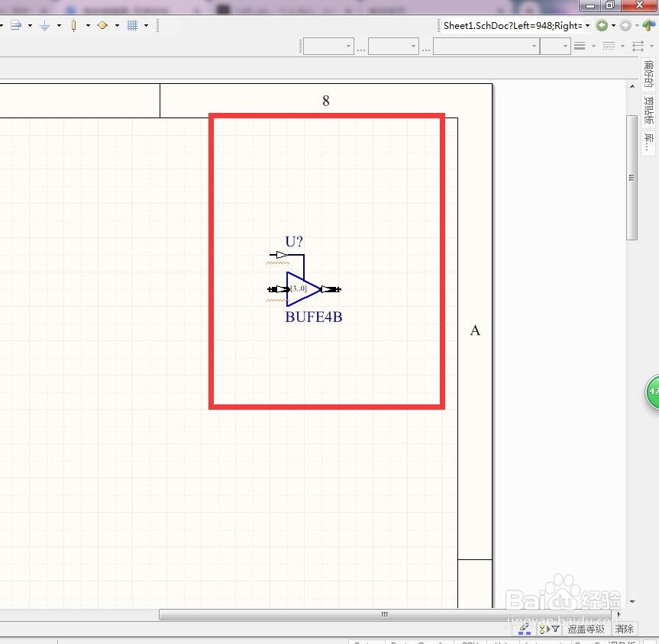Open the 库... side panel tab
The width and height of the screenshot is (659, 644).
pyautogui.click(x=648, y=143)
